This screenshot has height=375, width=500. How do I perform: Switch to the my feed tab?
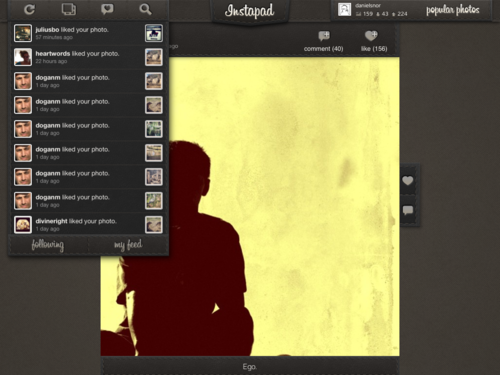[x=128, y=245]
